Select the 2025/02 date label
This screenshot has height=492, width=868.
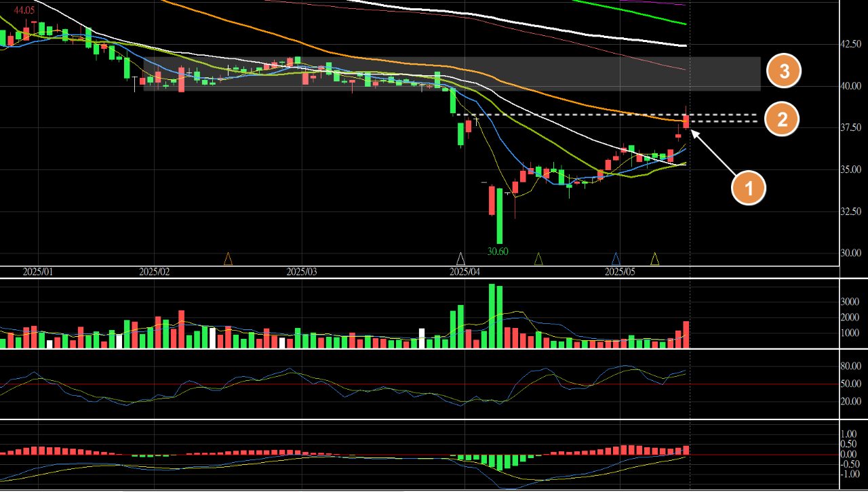[x=154, y=272]
